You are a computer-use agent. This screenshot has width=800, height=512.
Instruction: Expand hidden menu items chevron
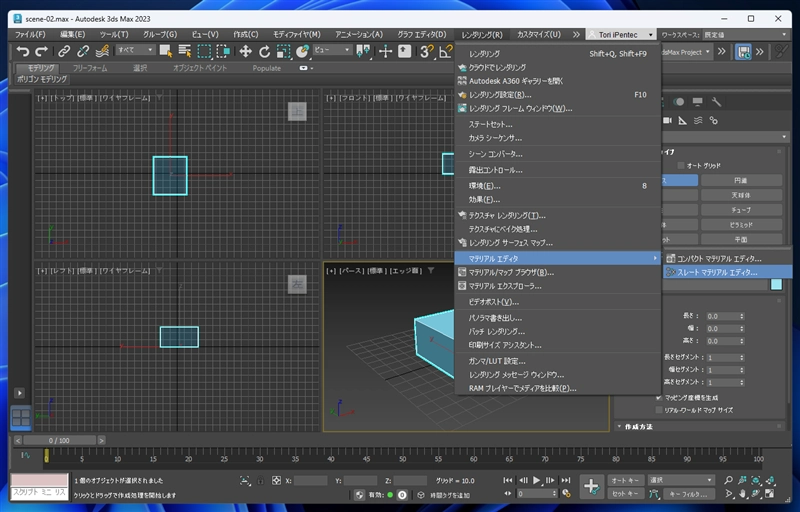[x=576, y=35]
